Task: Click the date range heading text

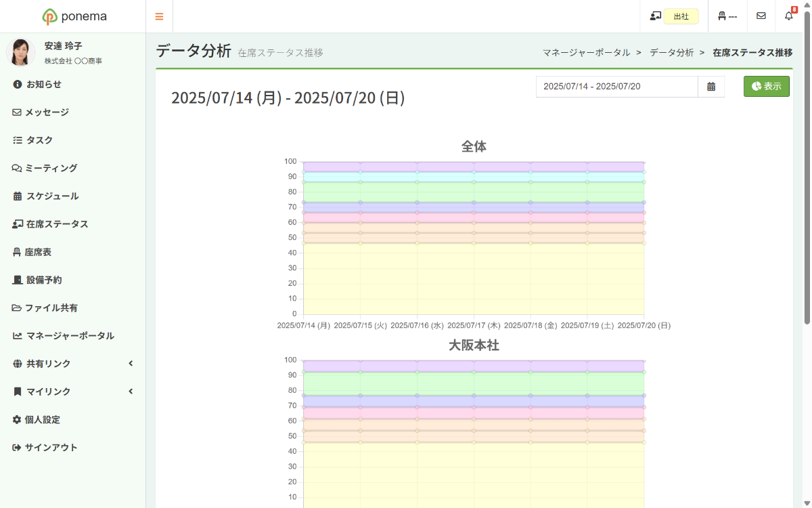Action: tap(288, 98)
